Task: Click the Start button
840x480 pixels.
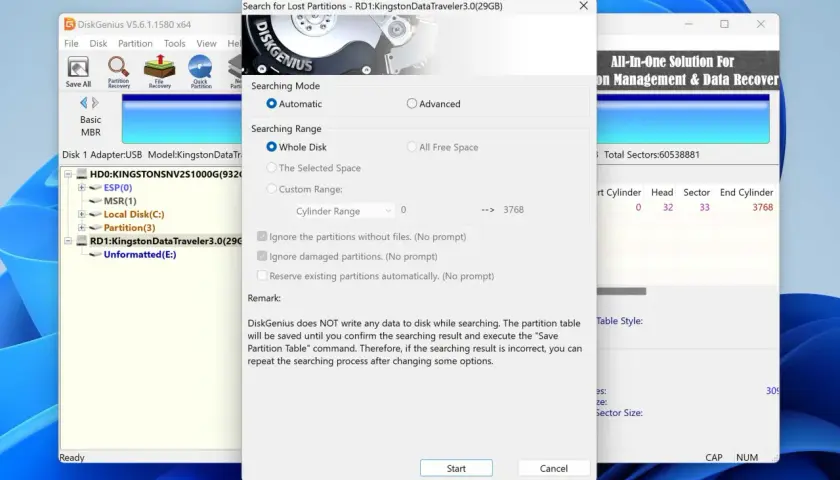Action: (x=456, y=468)
